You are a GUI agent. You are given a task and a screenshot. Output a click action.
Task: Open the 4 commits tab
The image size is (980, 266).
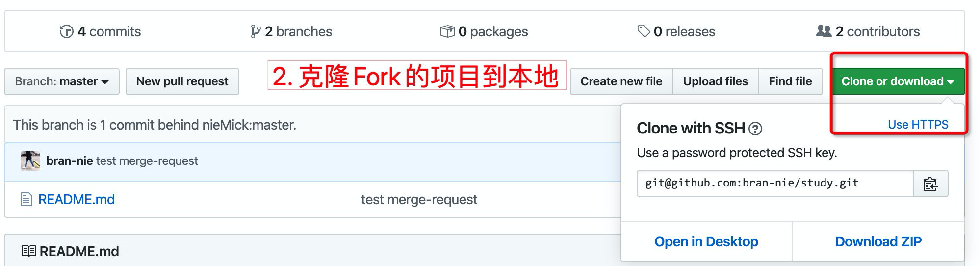tap(109, 31)
